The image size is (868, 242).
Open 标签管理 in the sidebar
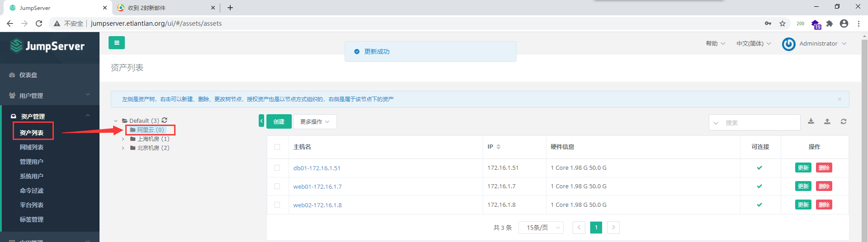pyautogui.click(x=32, y=219)
